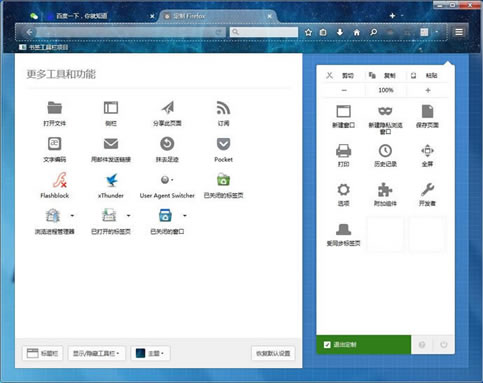Screen dimensions: 483x383
Task: Click the xThunder download icon
Action: [x=111, y=180]
